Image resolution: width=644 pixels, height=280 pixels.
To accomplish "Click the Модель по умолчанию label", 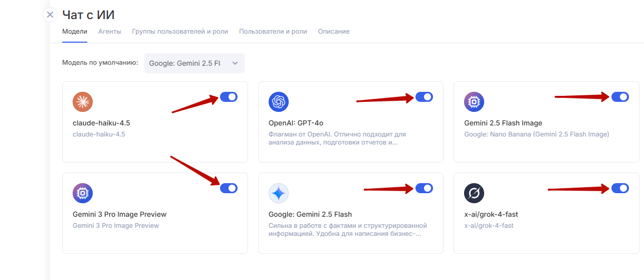I will [x=100, y=63].
